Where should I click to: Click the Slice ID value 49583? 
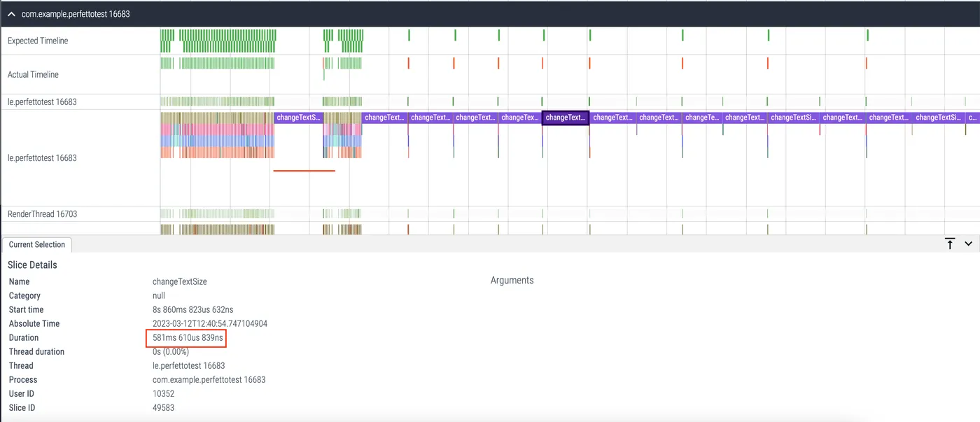(x=163, y=407)
